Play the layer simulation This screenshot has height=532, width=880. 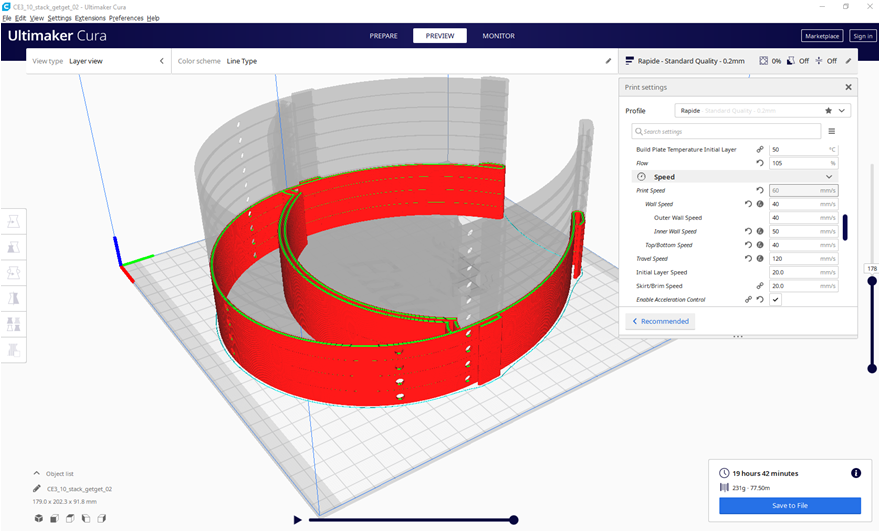(x=297, y=520)
